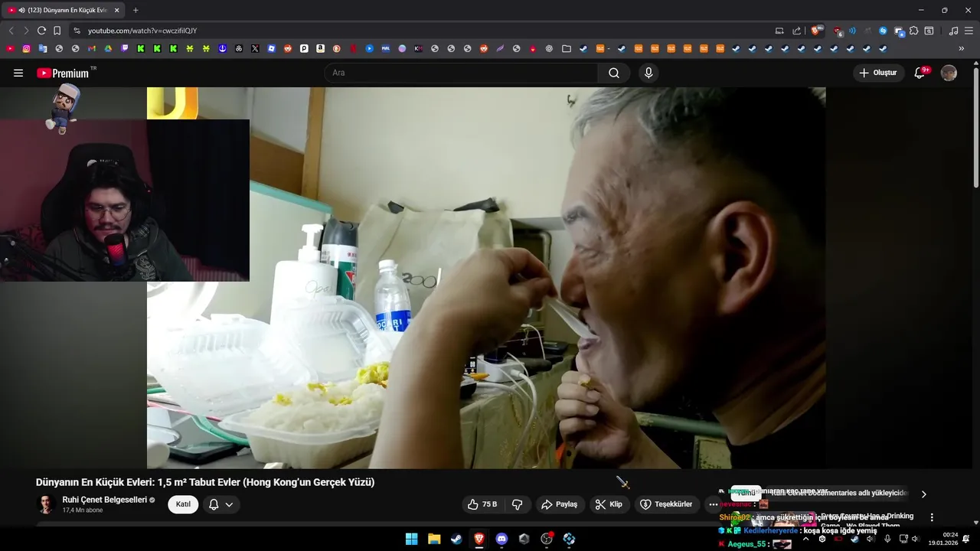Viewport: 980px width, 551px height.
Task: Open the account avatar menu
Action: coord(949,73)
